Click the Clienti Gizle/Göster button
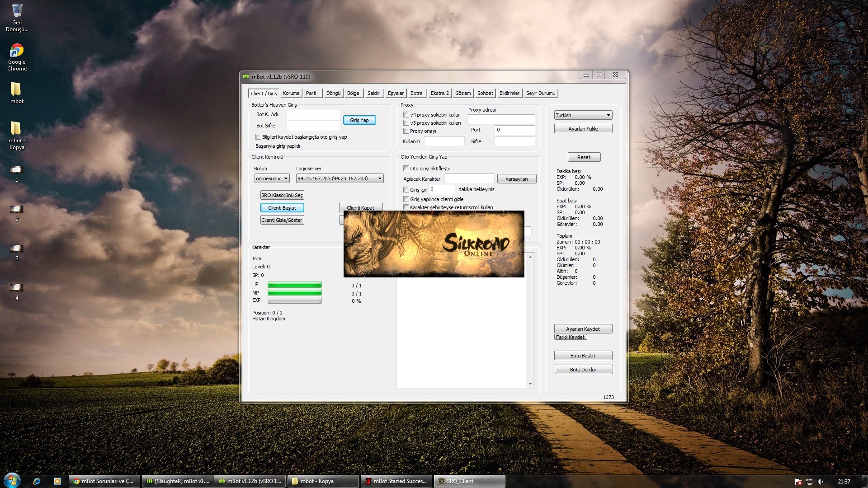 [x=282, y=220]
